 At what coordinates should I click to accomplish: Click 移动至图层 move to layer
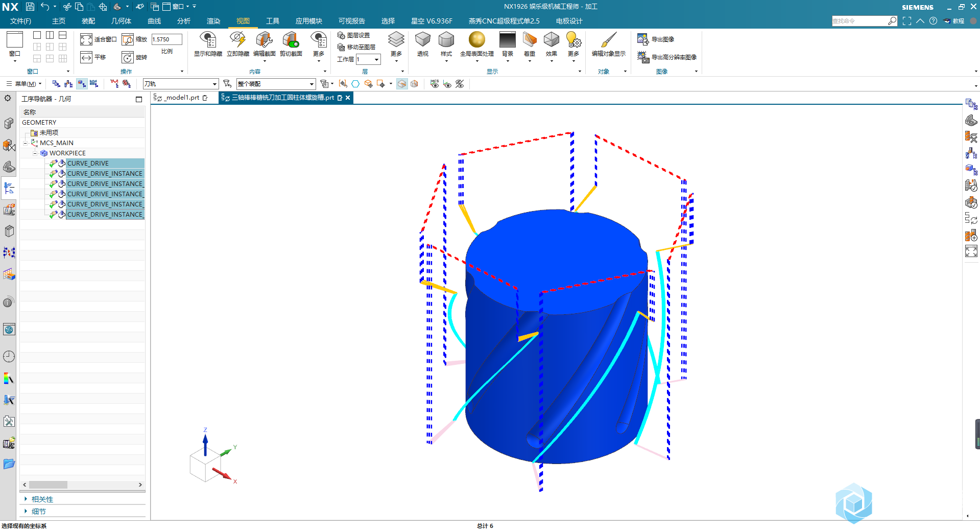(356, 47)
